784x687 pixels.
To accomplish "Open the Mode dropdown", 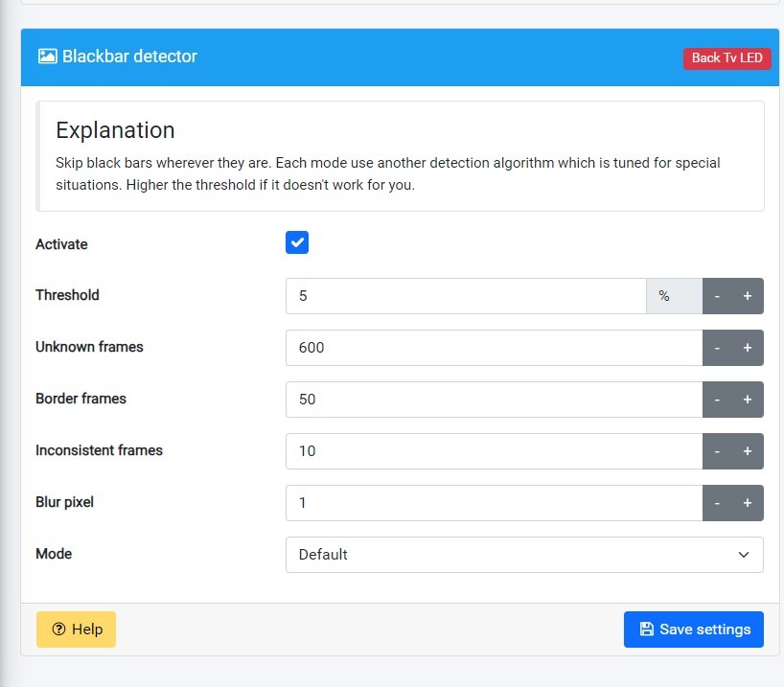I will click(x=524, y=555).
